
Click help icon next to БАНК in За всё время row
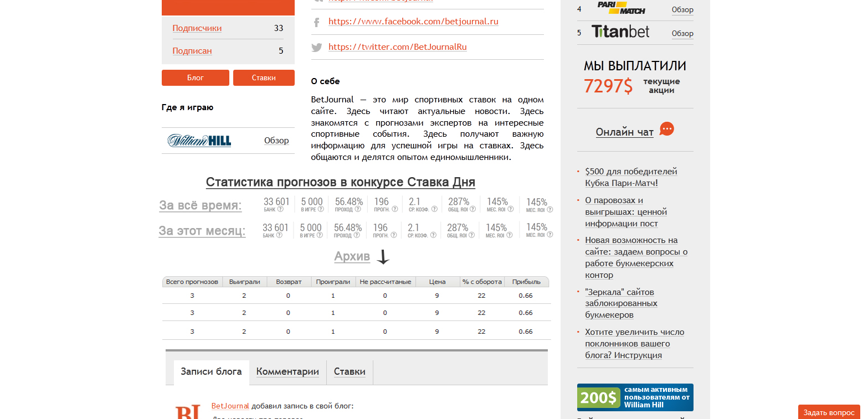[280, 209]
